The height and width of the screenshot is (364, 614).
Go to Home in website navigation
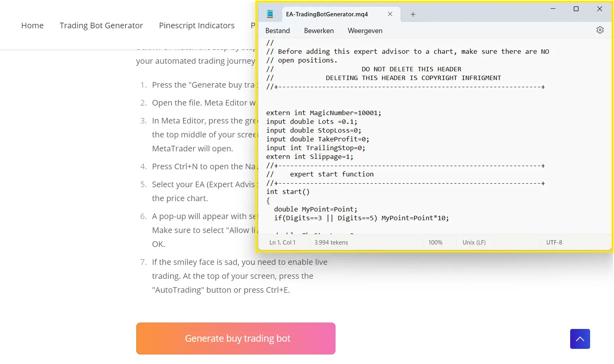[x=32, y=25]
